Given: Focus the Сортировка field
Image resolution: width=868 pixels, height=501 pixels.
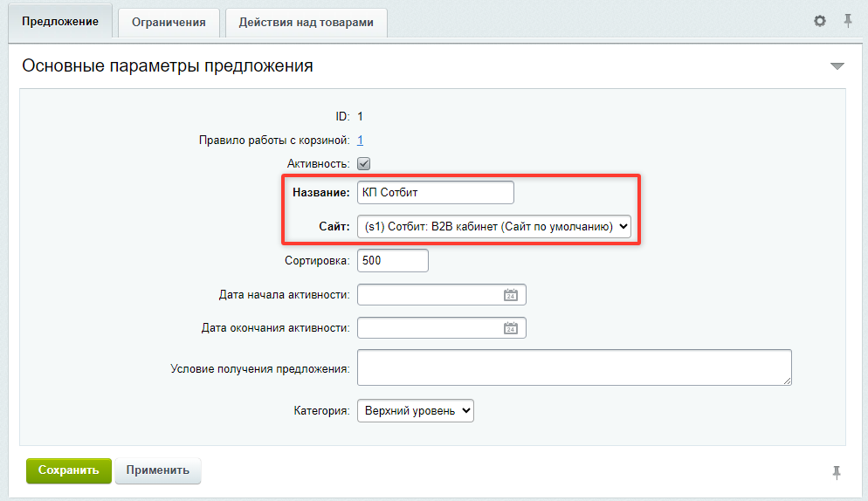Looking at the screenshot, I should tap(392, 261).
